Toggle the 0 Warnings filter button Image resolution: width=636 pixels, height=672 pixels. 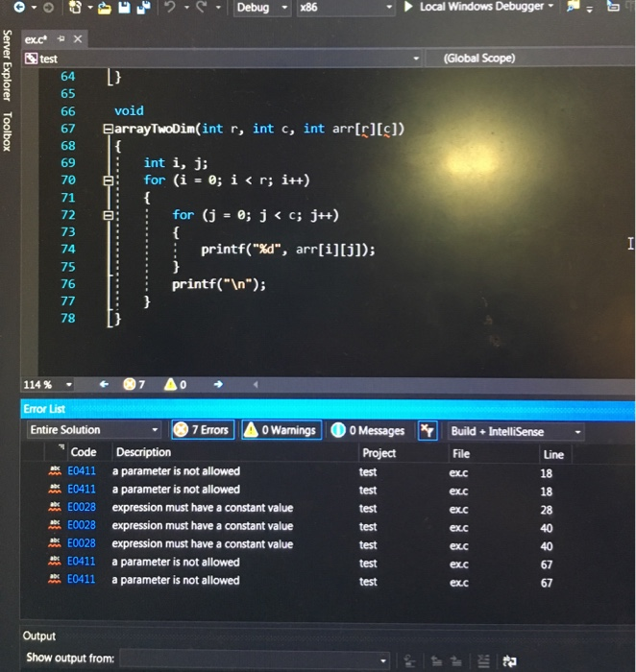[x=281, y=430]
